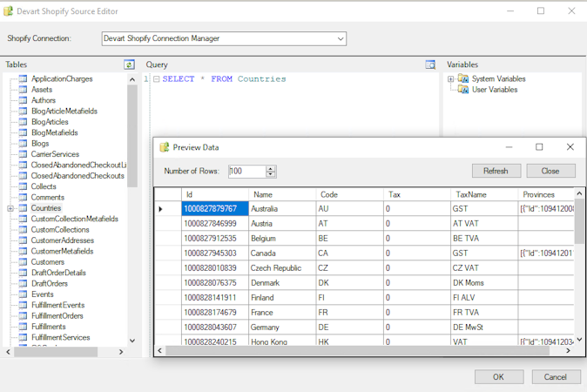Increase Number of Rows with up arrow

[x=271, y=169]
